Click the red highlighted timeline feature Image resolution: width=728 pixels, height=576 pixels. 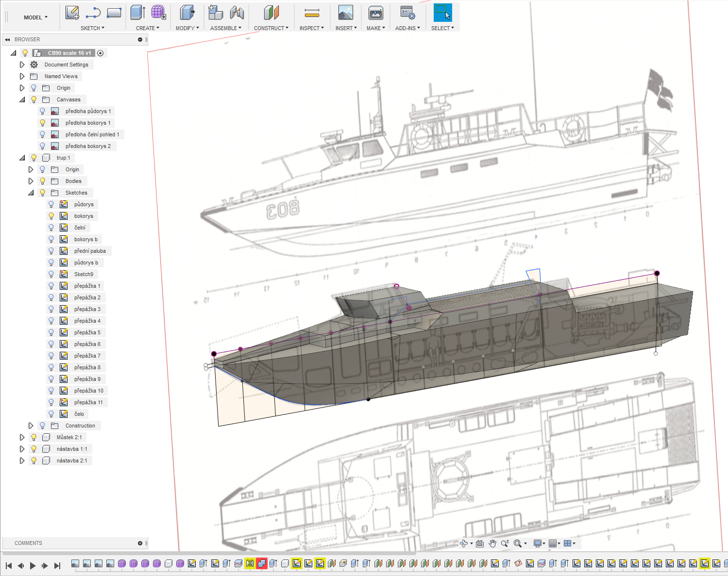262,563
